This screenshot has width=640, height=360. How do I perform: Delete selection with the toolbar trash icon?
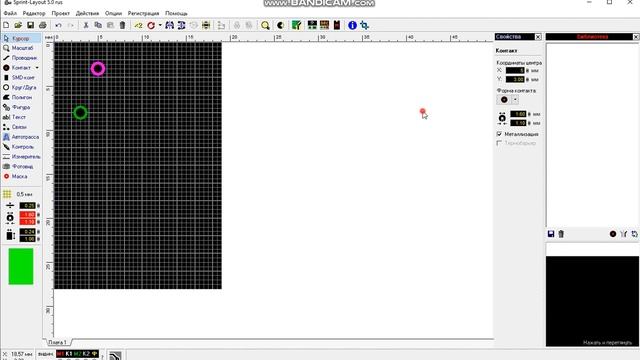(122, 25)
